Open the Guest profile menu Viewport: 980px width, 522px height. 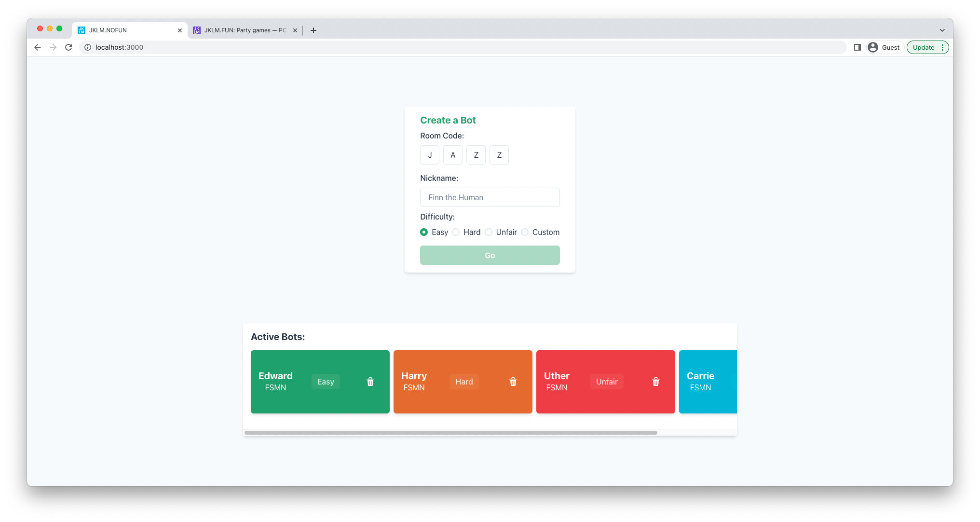click(884, 47)
